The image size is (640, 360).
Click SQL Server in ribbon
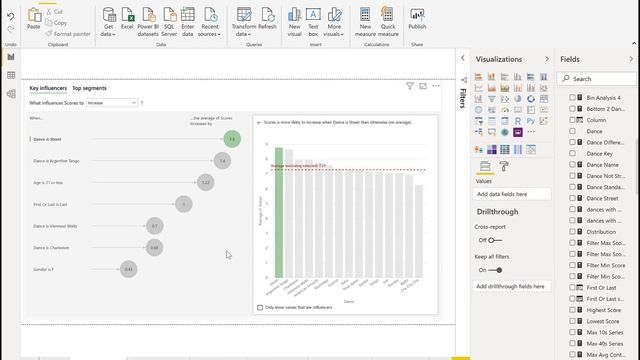click(169, 22)
